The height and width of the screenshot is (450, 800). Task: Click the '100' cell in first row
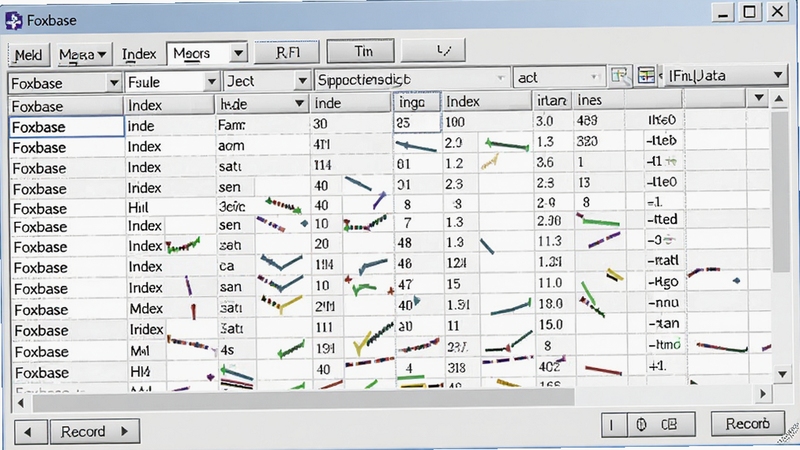tap(487, 122)
